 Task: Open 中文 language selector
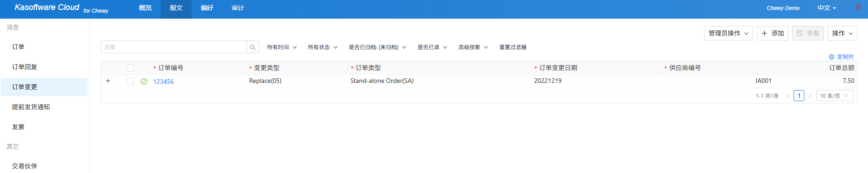827,8
